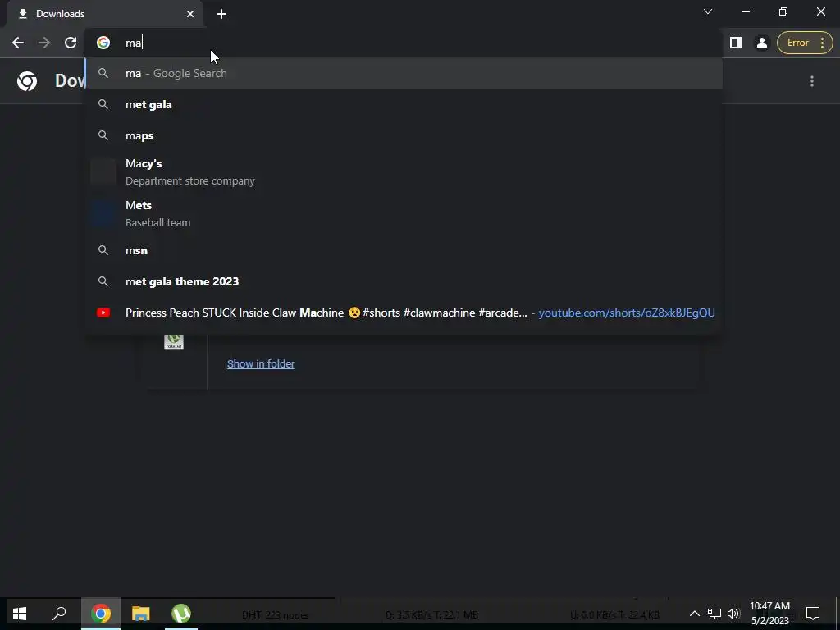
Task: Close the Downloads tab
Action: tap(190, 14)
